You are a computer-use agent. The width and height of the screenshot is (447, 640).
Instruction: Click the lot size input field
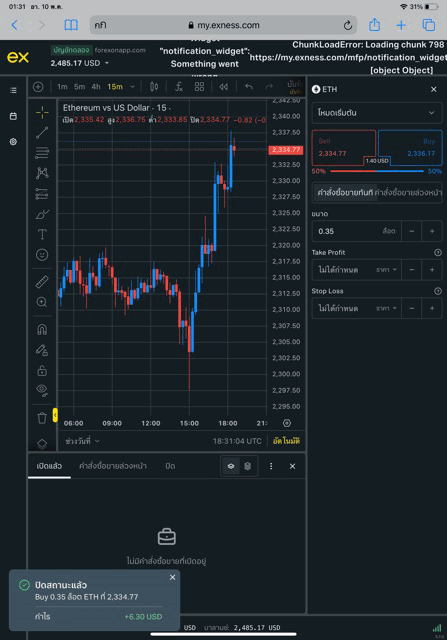pos(356,231)
